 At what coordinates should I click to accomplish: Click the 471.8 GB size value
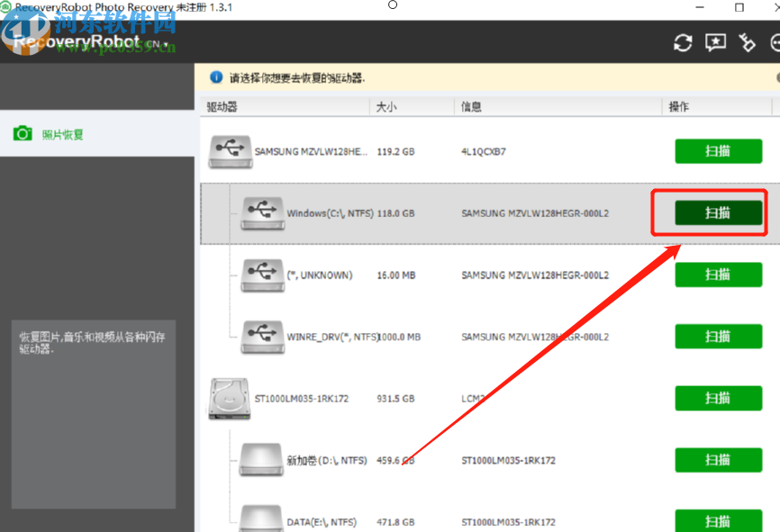click(395, 522)
